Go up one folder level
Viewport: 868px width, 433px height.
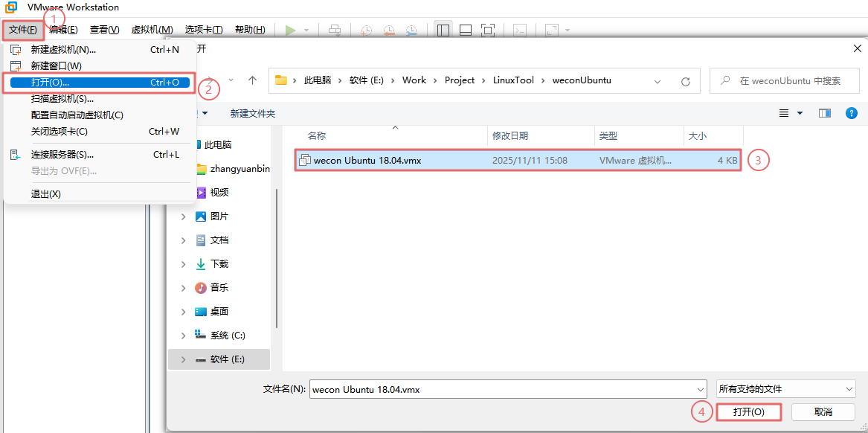coord(253,80)
